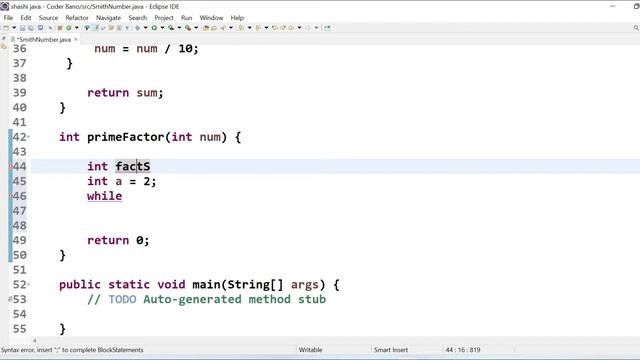This screenshot has width=640, height=360.
Task: Open the Window menu
Action: 211,18
